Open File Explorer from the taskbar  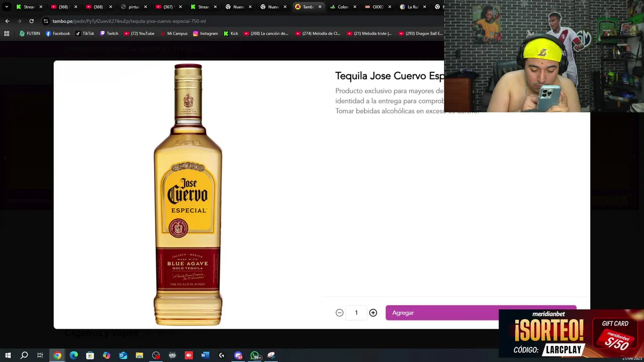coord(139,355)
